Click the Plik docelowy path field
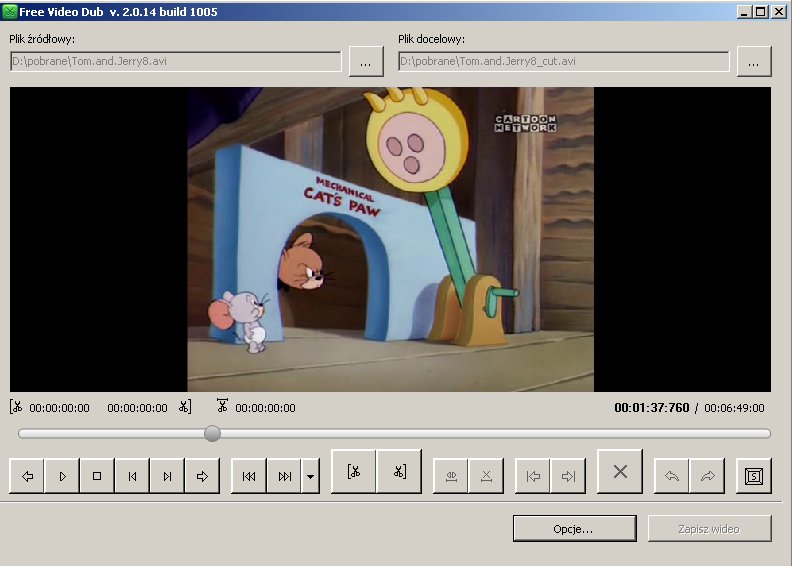The image size is (792, 566). coord(564,61)
